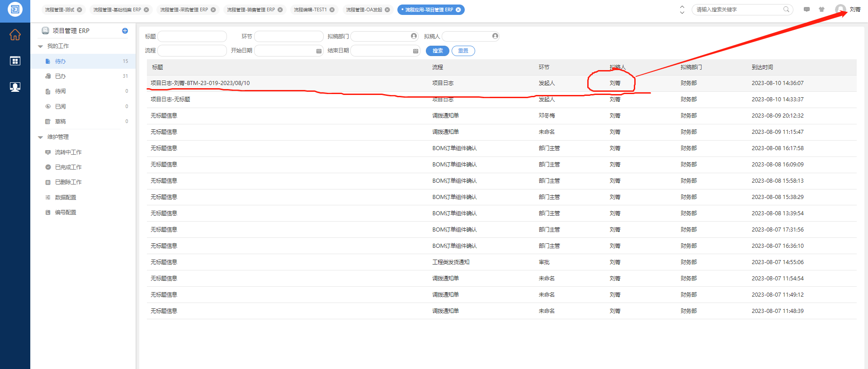Click the 重置 reset button

click(x=463, y=51)
